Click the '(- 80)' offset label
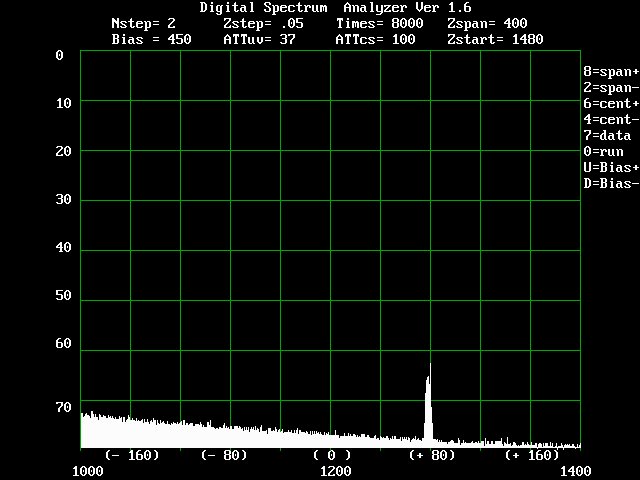The height and width of the screenshot is (480, 640). click(x=224, y=455)
